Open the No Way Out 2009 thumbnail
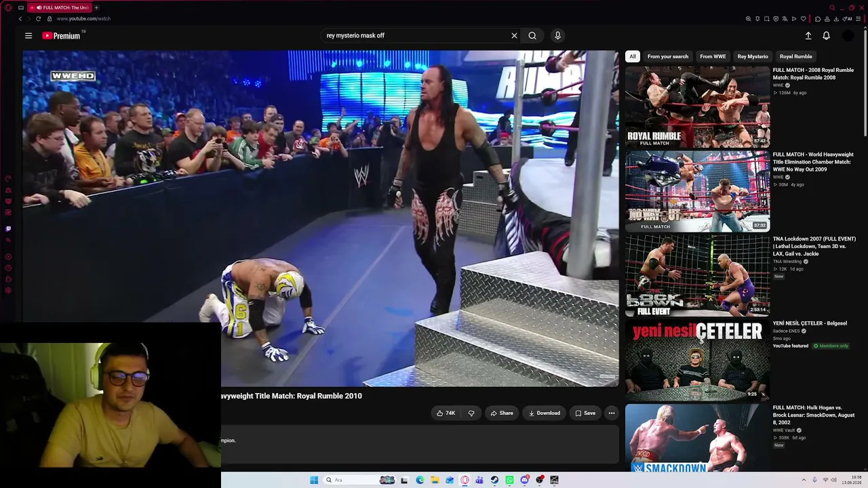868x488 pixels. tap(697, 191)
